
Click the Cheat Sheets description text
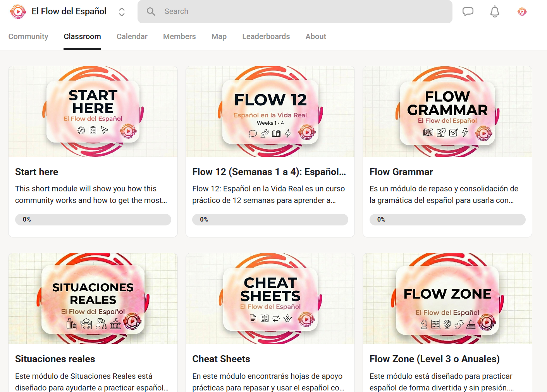pos(268,382)
